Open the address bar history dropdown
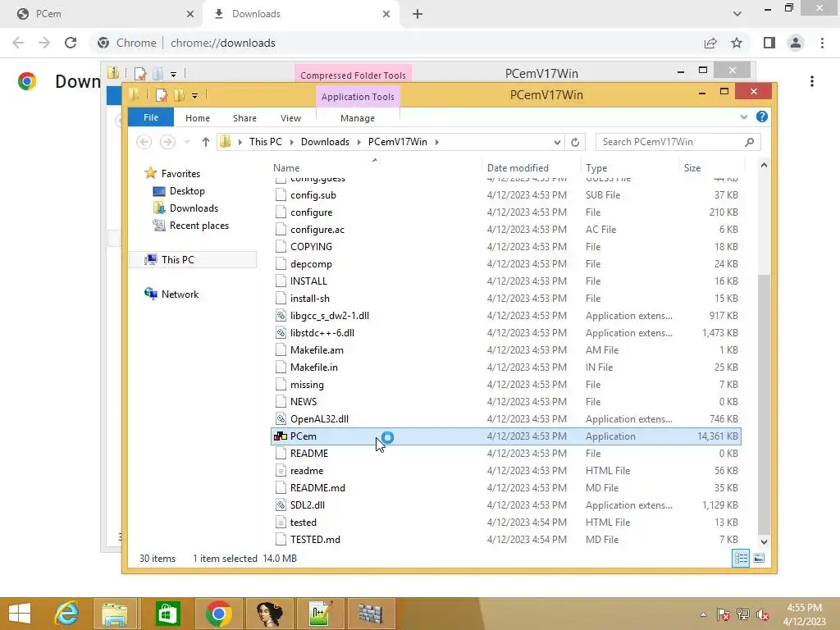Viewport: 840px width, 630px height. pyautogui.click(x=557, y=142)
